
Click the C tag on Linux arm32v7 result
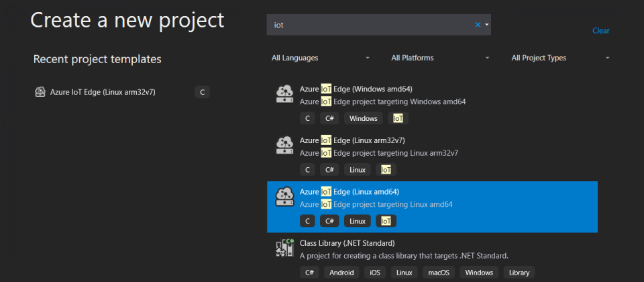tap(307, 170)
